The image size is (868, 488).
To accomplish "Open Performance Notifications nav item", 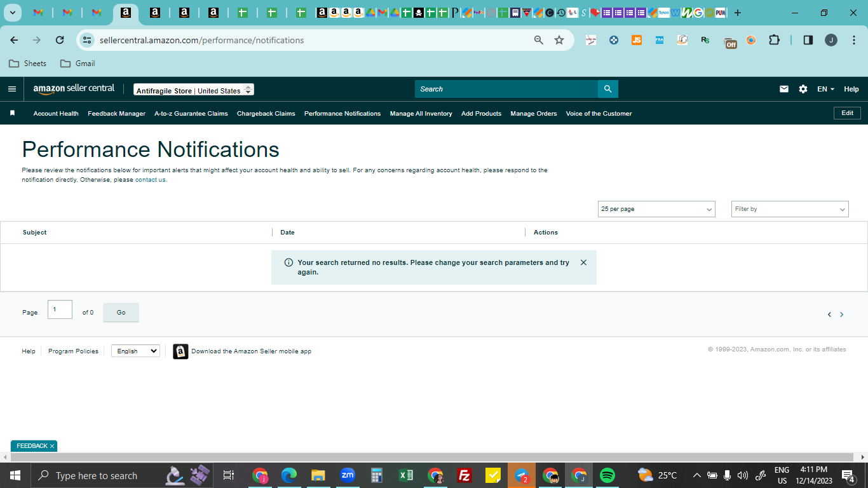I will (342, 114).
